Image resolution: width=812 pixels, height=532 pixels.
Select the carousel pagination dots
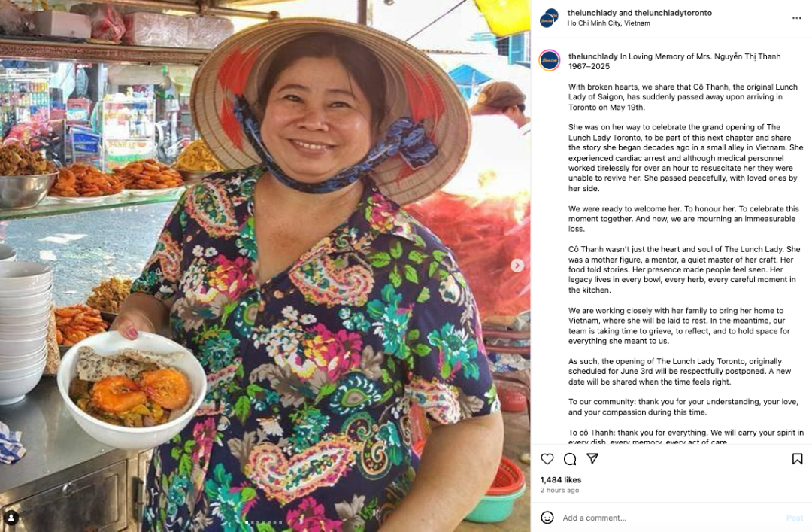[x=264, y=523]
